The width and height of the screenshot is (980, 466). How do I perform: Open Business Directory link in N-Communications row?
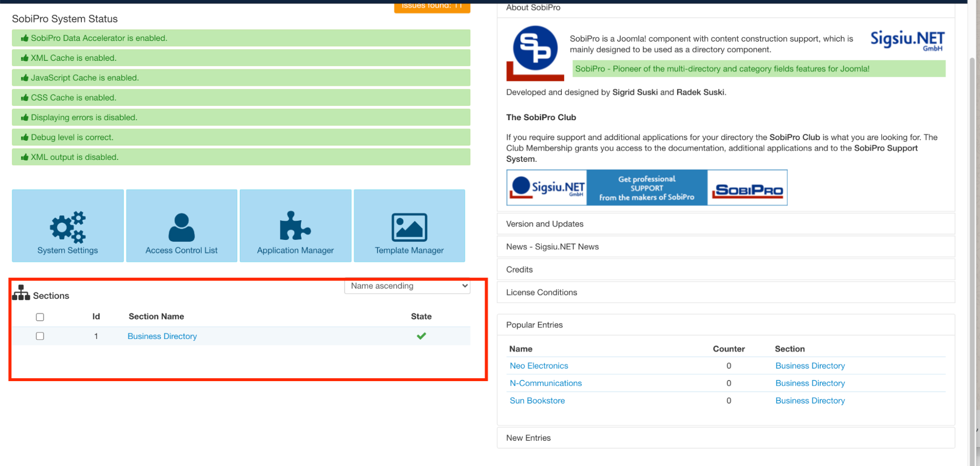pos(810,383)
